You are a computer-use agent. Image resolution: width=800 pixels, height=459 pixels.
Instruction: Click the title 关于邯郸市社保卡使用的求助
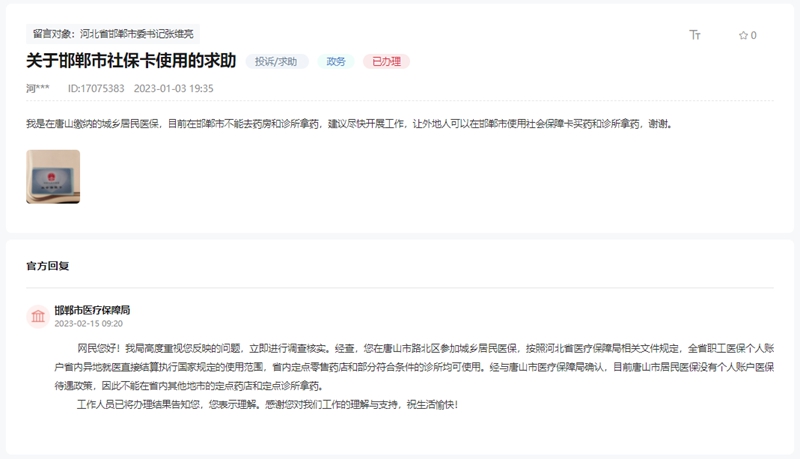[x=131, y=61]
